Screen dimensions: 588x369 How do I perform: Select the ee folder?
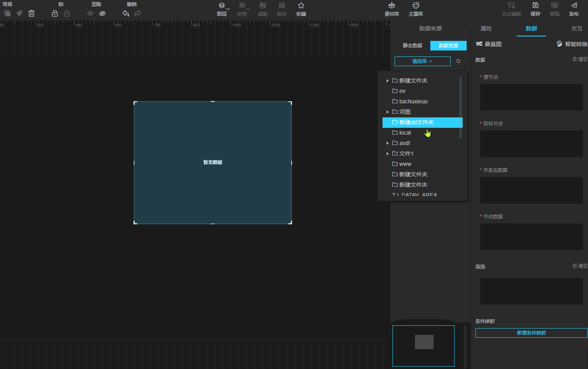click(x=422, y=91)
